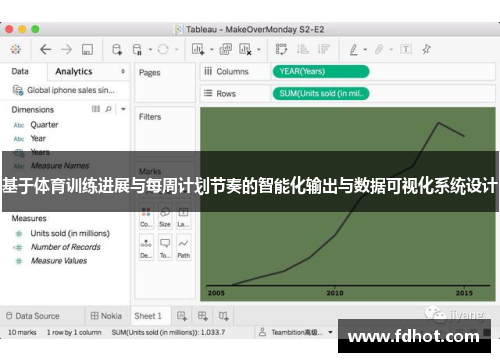Viewport: 500px width, 362px height.
Task: Expand the Dimensions pane dropdown arrow
Action: click(123, 109)
